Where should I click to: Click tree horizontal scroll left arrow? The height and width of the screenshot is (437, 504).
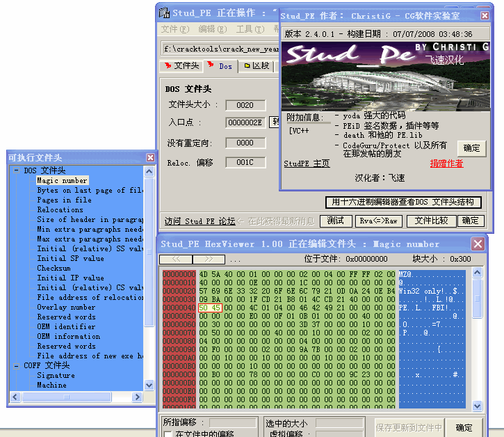click(15, 397)
